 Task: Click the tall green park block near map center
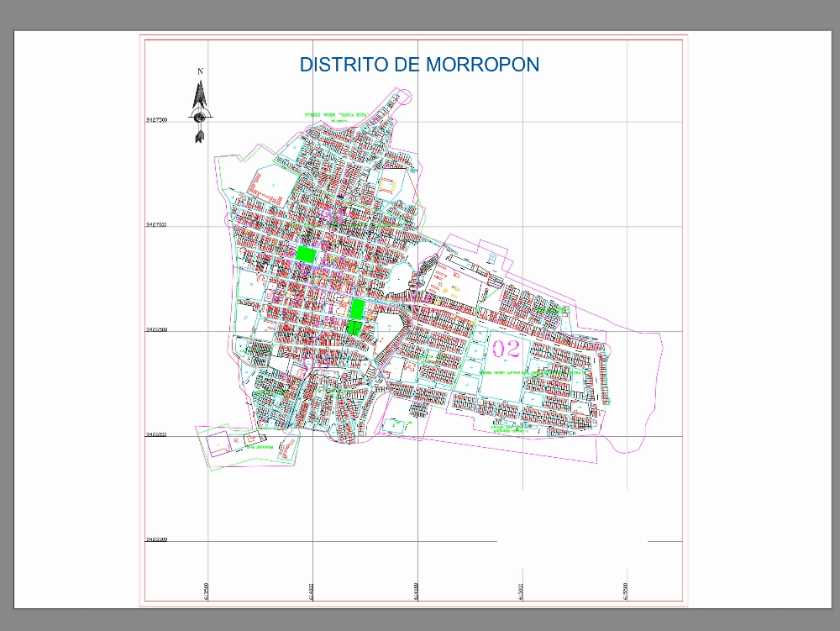point(357,309)
